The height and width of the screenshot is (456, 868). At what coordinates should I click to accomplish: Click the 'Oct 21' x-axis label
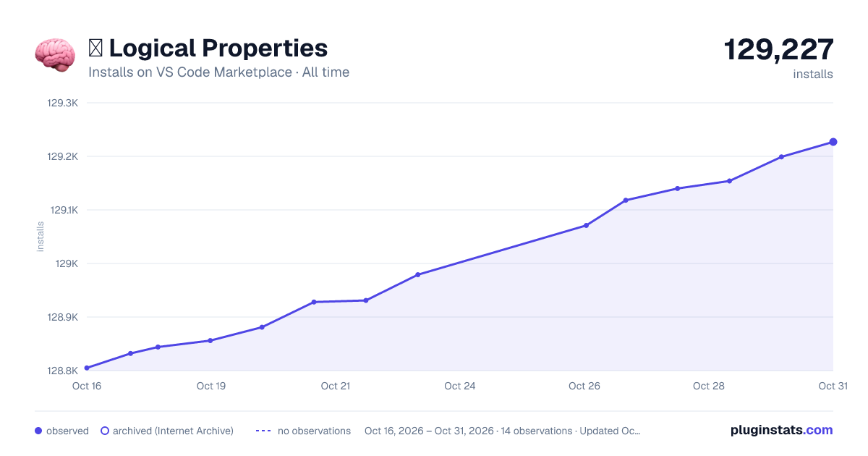tap(336, 386)
